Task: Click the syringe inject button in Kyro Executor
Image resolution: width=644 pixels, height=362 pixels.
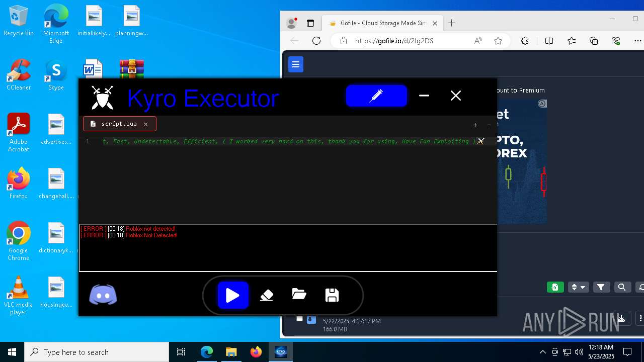Action: 376,96
